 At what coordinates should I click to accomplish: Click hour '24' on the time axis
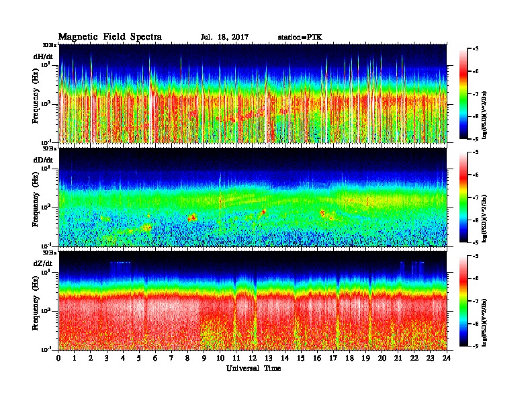(447, 358)
